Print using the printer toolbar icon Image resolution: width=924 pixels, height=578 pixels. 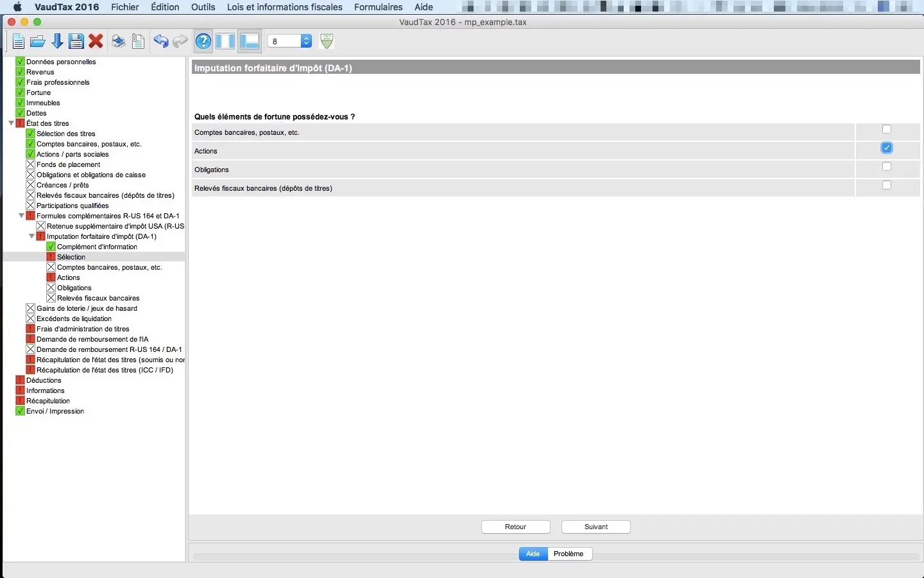click(x=118, y=42)
